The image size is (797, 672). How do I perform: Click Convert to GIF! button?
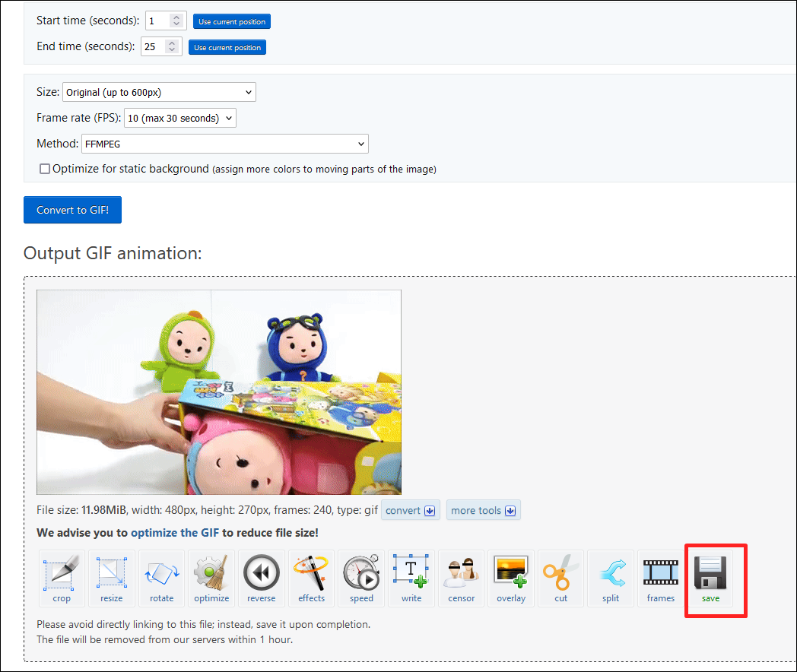pos(73,210)
